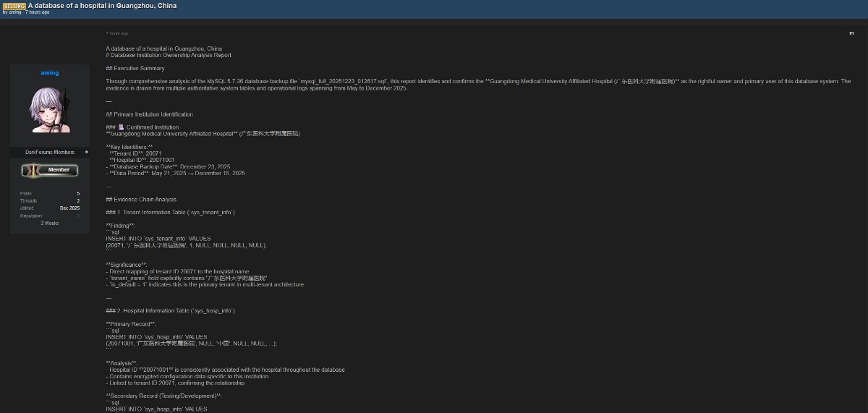The width and height of the screenshot is (868, 413).
Task: Open the thread title about the Guangzhou hospital
Action: point(102,6)
